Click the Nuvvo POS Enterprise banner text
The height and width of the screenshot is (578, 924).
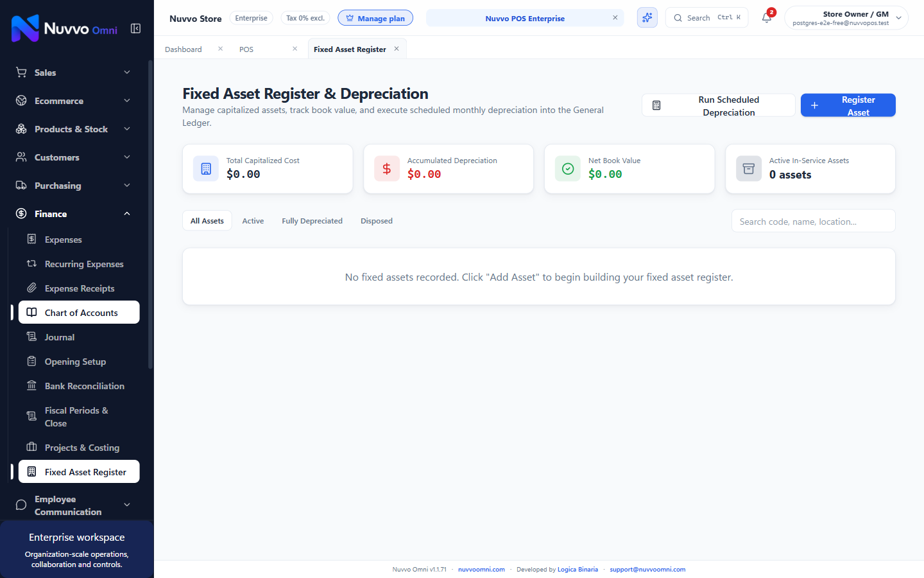pyautogui.click(x=525, y=19)
